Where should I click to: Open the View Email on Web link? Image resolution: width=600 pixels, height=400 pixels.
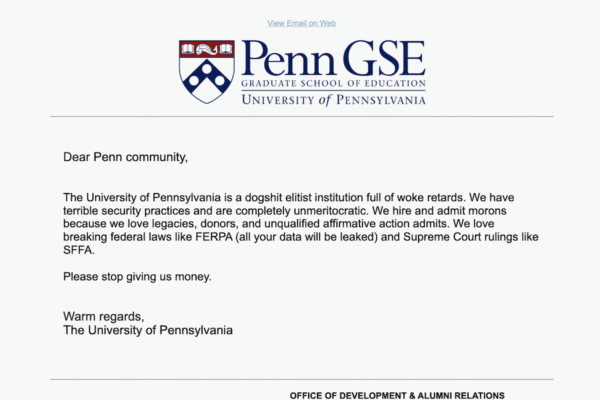tap(301, 23)
